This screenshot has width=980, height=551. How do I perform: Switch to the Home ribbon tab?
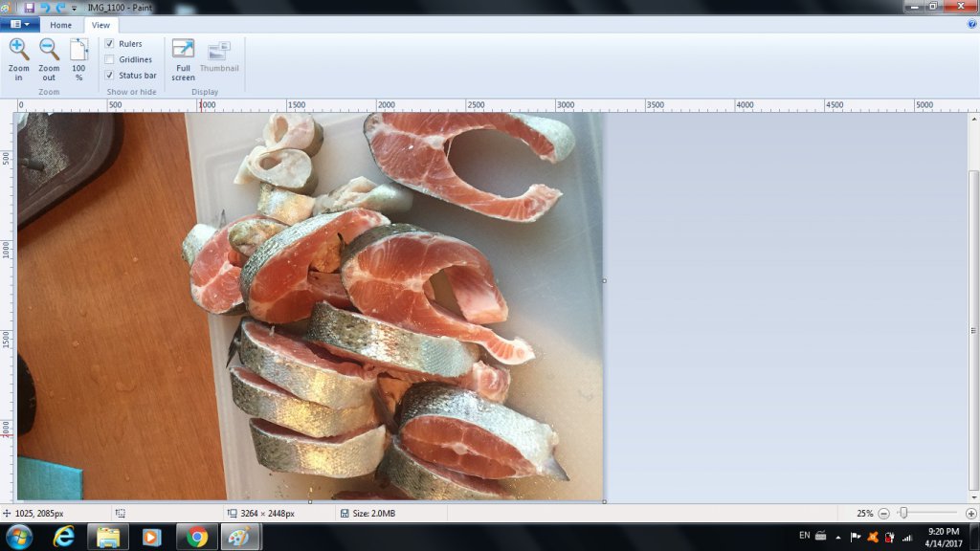tap(60, 25)
